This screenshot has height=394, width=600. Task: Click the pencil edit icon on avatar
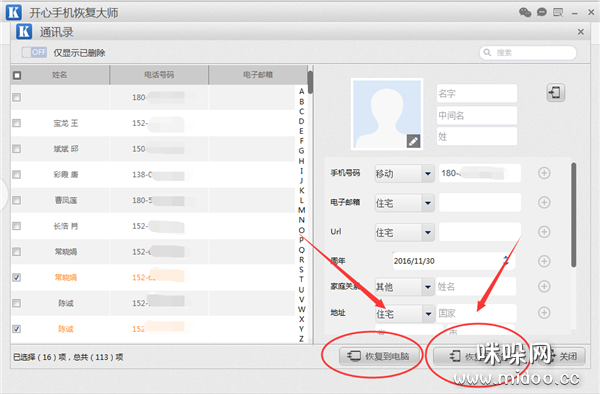coord(413,141)
